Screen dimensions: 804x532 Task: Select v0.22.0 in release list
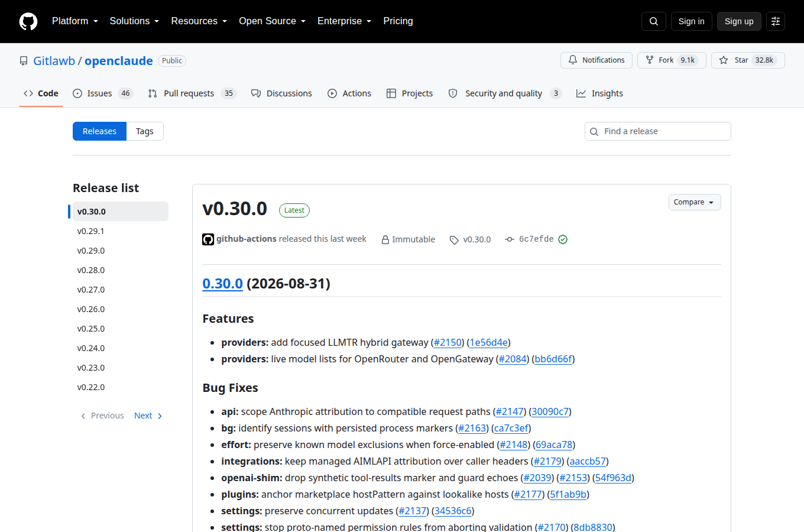click(121, 387)
